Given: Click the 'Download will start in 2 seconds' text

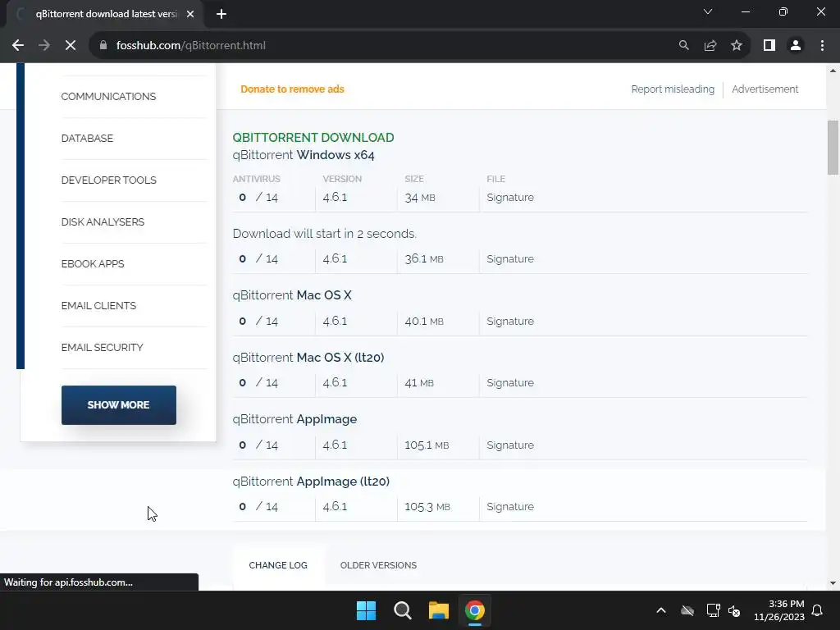Looking at the screenshot, I should pos(325,234).
